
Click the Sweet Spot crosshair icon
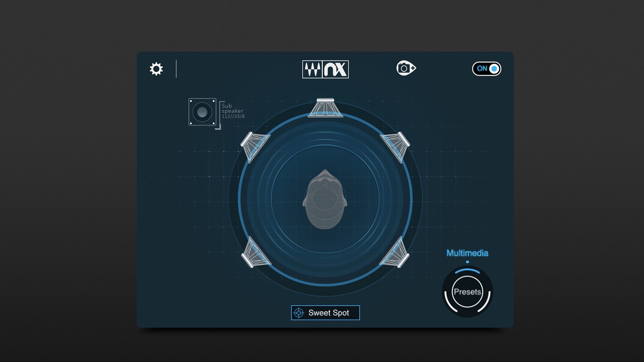pos(299,313)
